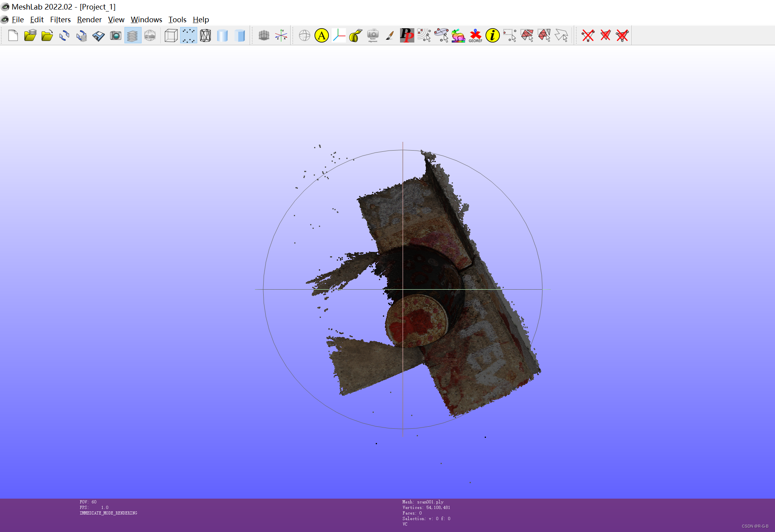This screenshot has height=532, width=775.
Task: Click the Reload mesh icon
Action: coord(64,36)
